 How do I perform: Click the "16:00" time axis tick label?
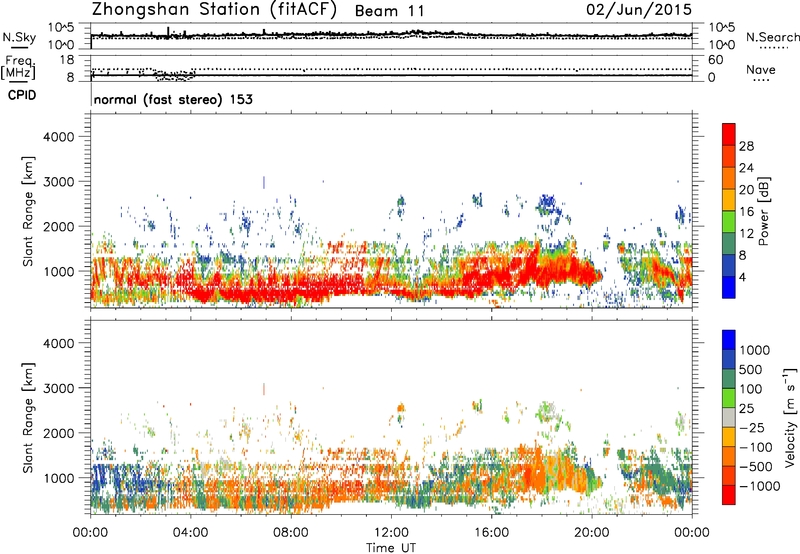491,533
